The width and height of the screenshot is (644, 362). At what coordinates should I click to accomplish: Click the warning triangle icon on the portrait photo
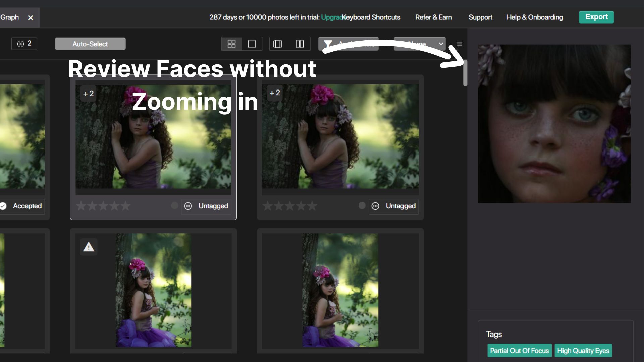click(x=88, y=247)
